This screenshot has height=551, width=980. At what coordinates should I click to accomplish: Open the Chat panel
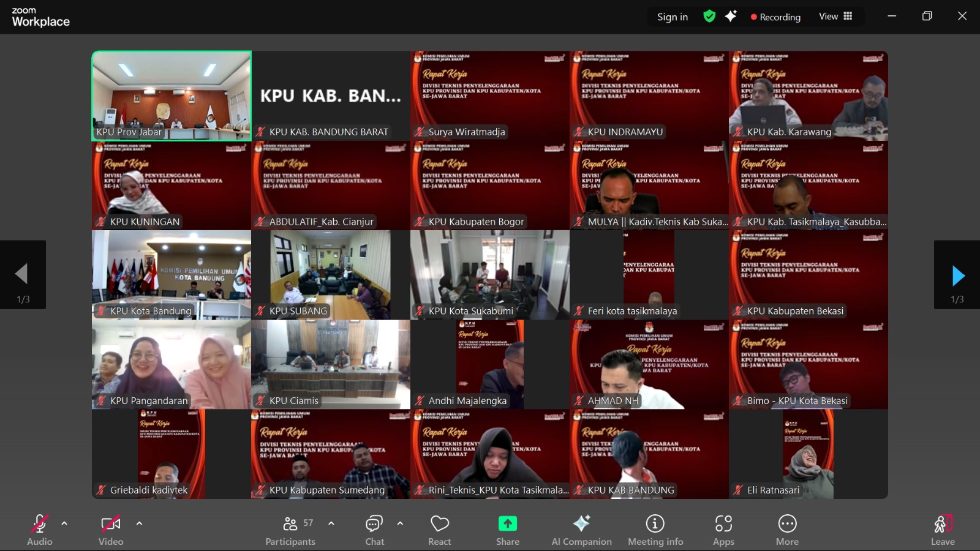point(374,524)
